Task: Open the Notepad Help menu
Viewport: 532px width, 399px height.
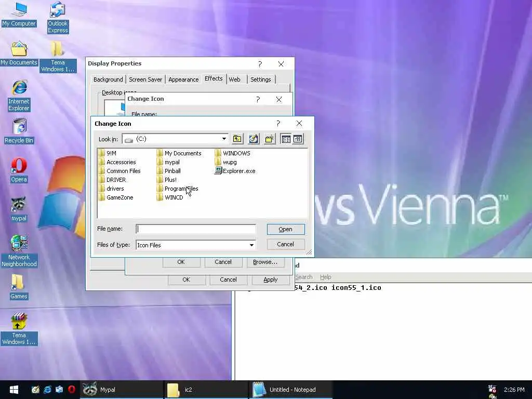Action: coord(326,277)
